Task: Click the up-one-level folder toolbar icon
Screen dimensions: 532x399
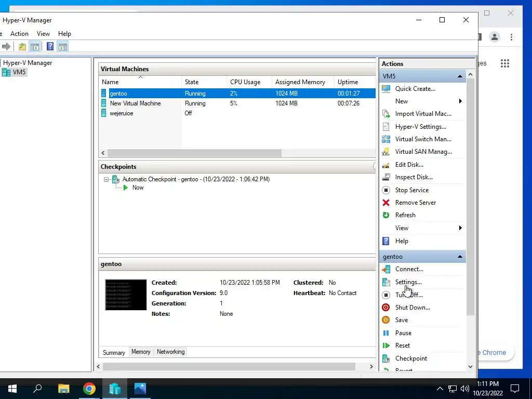Action: coord(22,46)
